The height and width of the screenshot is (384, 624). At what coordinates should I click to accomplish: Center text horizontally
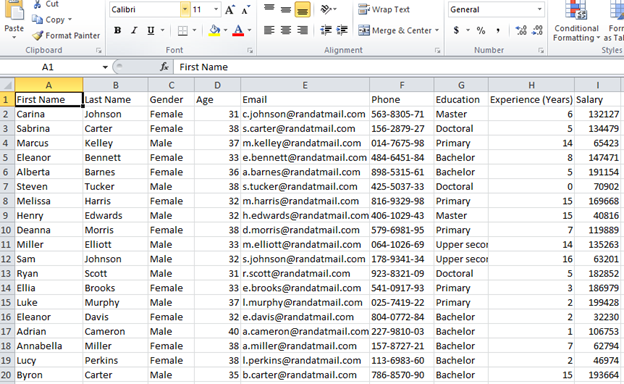[285, 30]
